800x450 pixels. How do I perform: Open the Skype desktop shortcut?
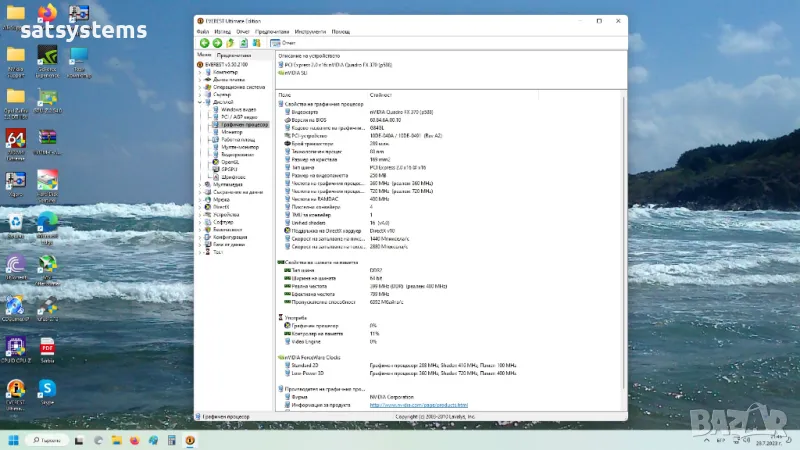[47, 387]
